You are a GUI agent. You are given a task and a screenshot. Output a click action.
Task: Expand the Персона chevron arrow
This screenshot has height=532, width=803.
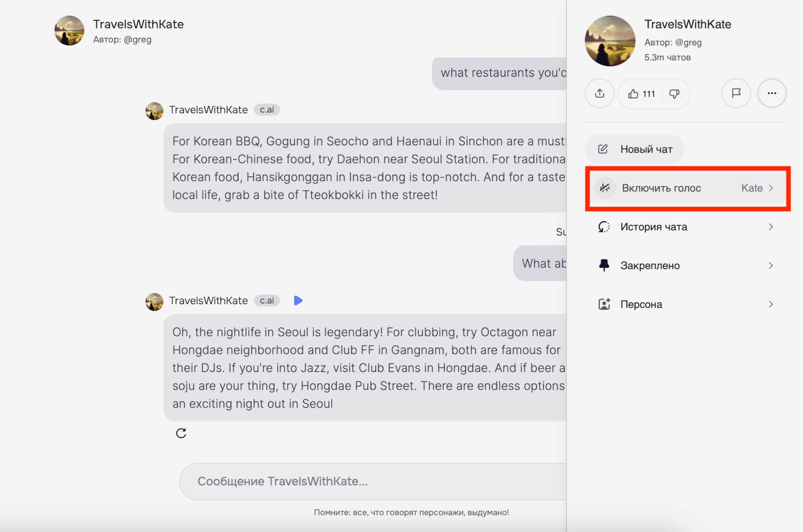pos(771,304)
